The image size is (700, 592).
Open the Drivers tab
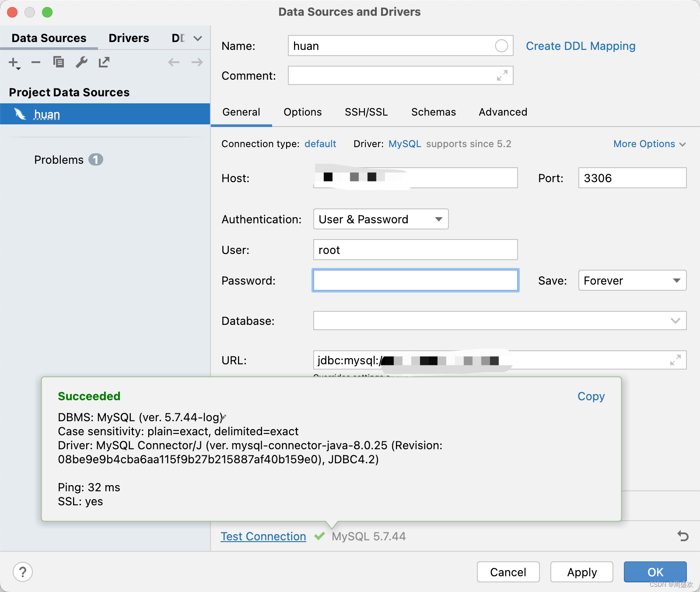click(128, 38)
